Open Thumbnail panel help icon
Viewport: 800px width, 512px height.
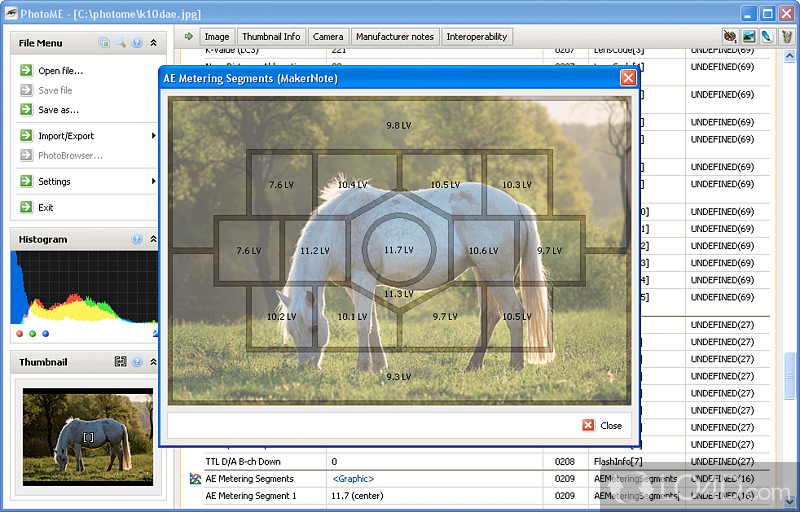tap(137, 362)
